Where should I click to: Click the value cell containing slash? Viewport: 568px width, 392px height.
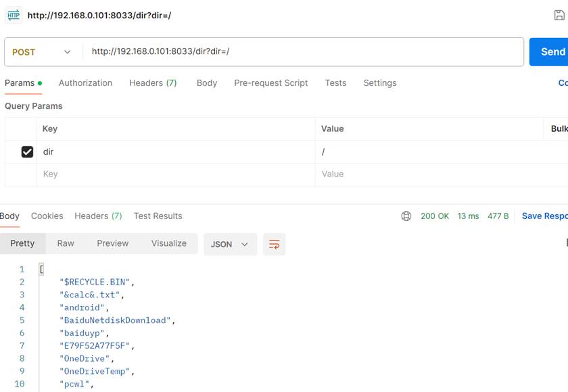442,151
